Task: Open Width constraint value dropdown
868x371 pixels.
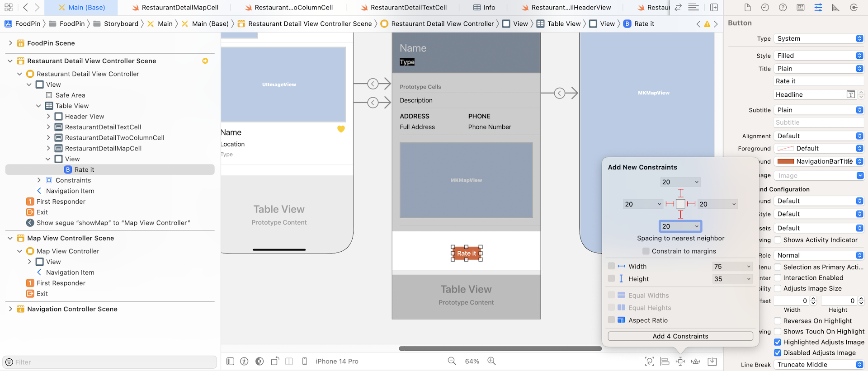Action: pos(749,267)
